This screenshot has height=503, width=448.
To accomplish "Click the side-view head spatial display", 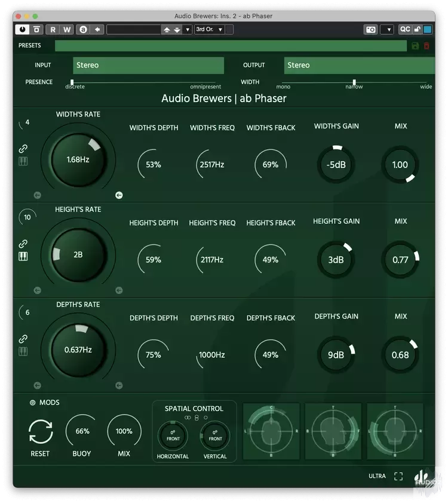I will click(333, 431).
